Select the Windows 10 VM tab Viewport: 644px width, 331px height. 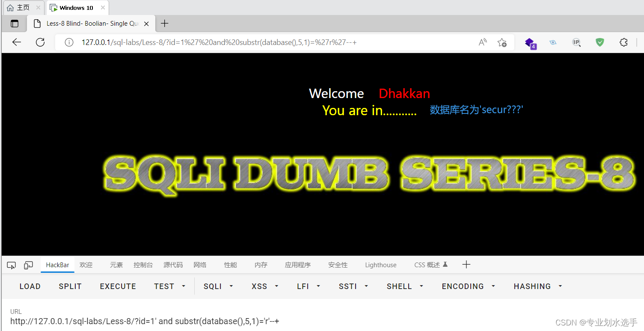[x=77, y=8]
